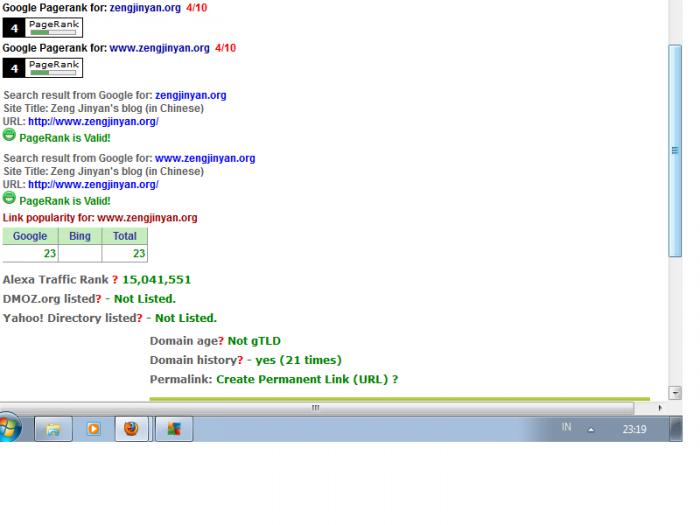Click the second 'PageRank is Valid!' text
700x525 pixels.
[65, 201]
